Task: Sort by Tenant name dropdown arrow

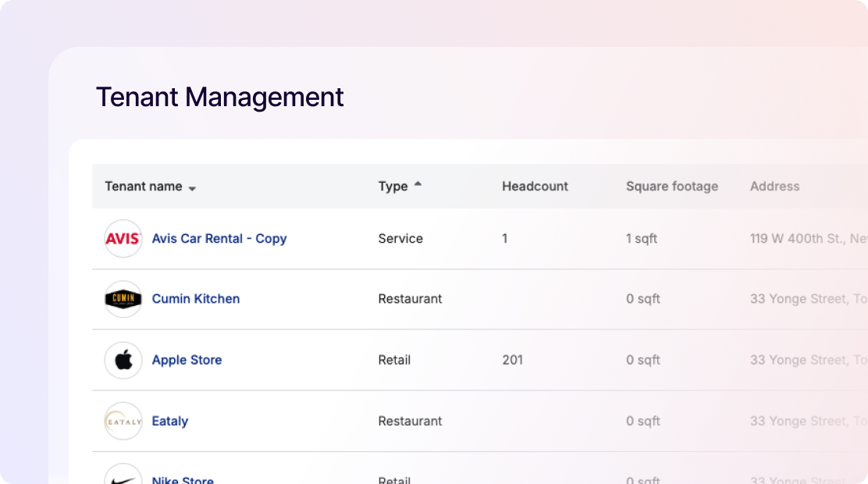Action: pos(193,188)
